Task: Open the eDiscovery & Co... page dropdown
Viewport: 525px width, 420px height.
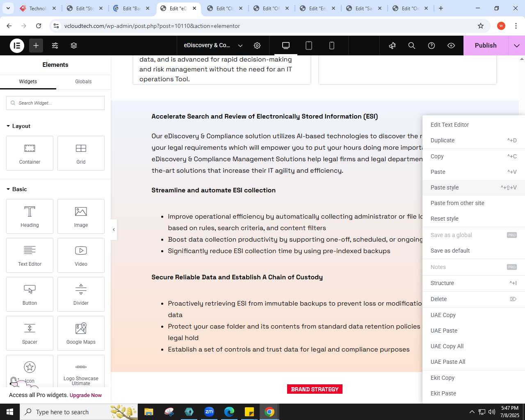Action: coord(213,46)
